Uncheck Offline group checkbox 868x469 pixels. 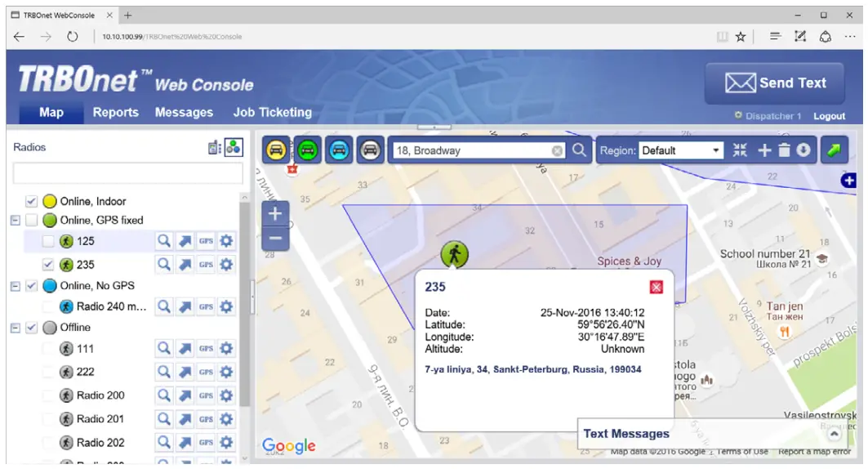point(32,328)
